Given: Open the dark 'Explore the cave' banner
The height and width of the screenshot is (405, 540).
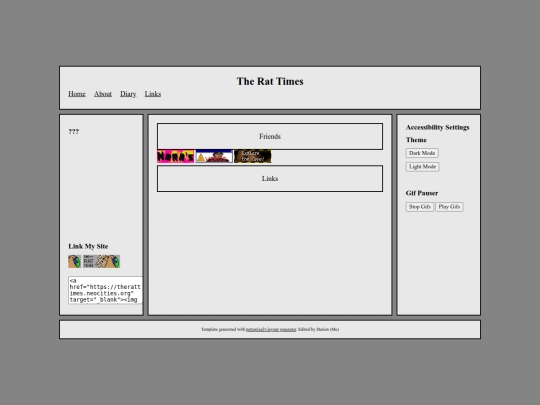Looking at the screenshot, I should tap(253, 156).
